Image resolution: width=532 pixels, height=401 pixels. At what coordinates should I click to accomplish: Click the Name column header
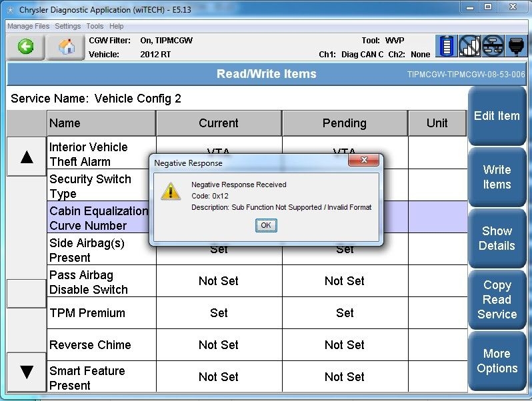click(101, 123)
